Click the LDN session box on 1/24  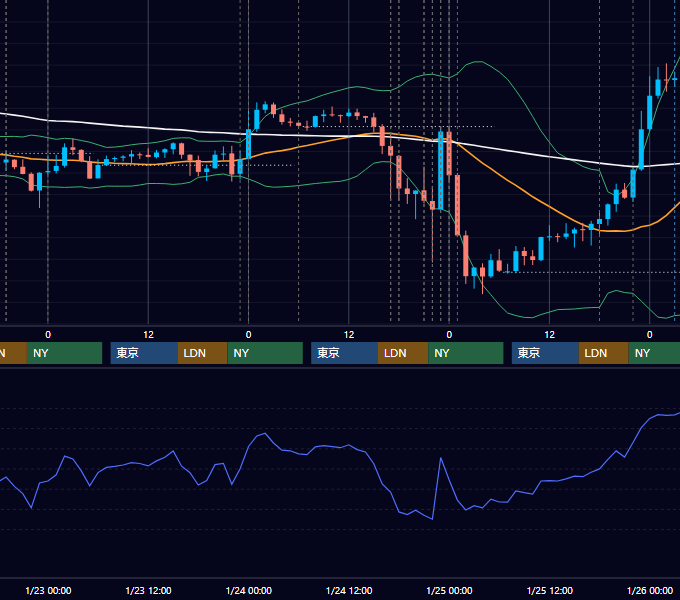pos(403,353)
